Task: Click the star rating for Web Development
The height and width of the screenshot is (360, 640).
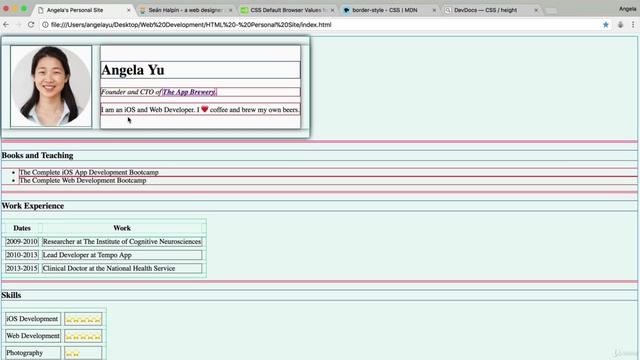Action: click(x=83, y=337)
